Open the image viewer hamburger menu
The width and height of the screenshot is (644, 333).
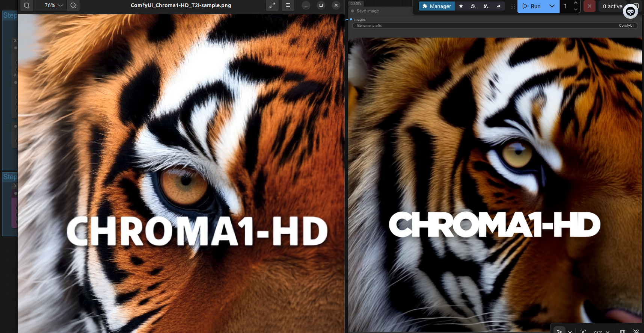(x=288, y=5)
